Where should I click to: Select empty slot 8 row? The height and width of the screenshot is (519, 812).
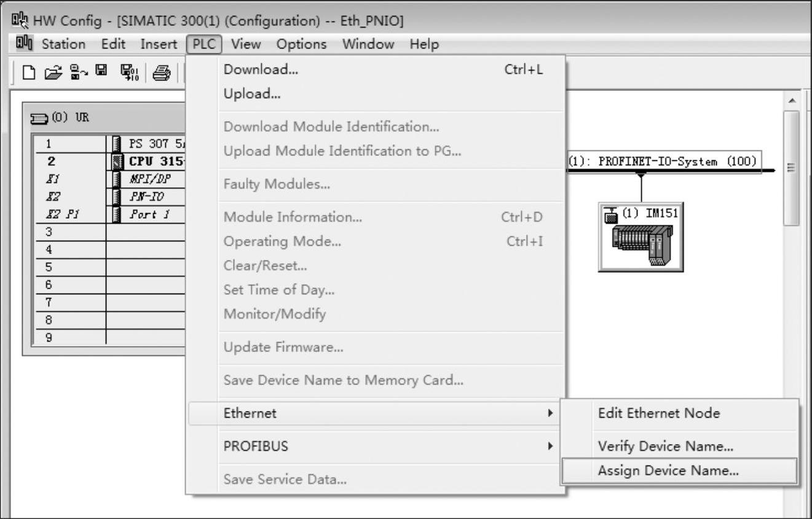point(109,320)
